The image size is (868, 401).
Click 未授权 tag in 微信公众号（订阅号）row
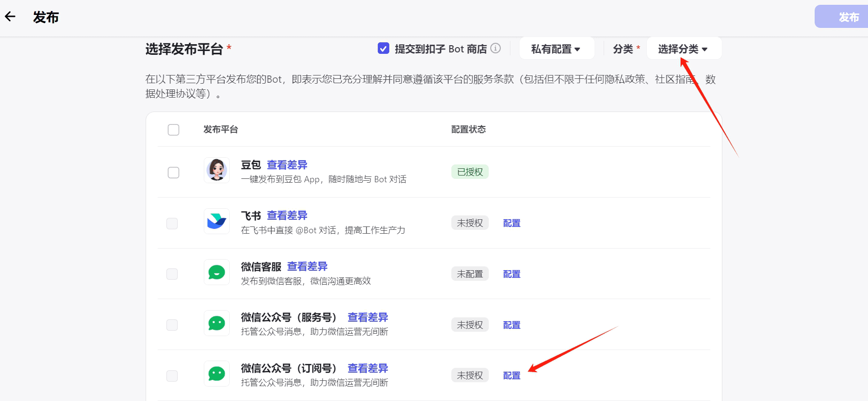click(470, 375)
